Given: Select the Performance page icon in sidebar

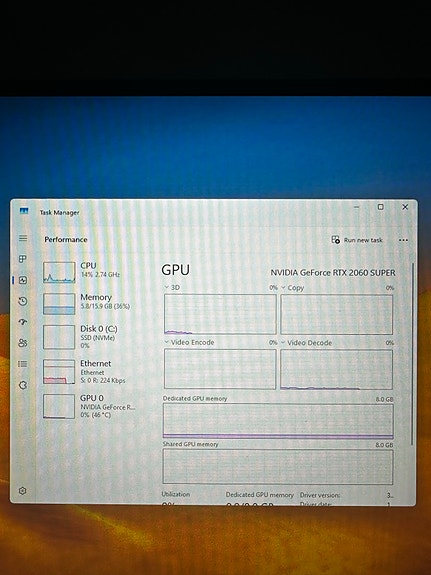Looking at the screenshot, I should point(23,280).
